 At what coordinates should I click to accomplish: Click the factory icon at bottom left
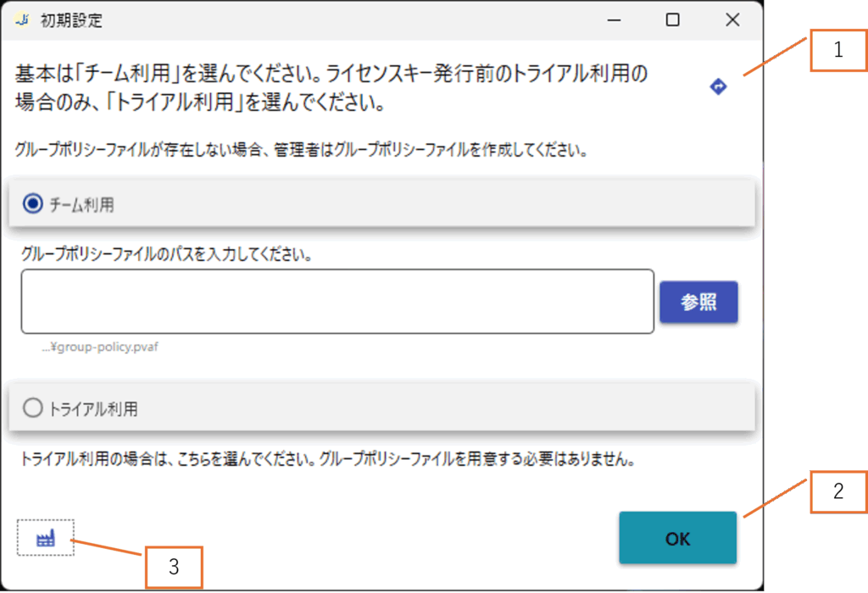[x=46, y=538]
